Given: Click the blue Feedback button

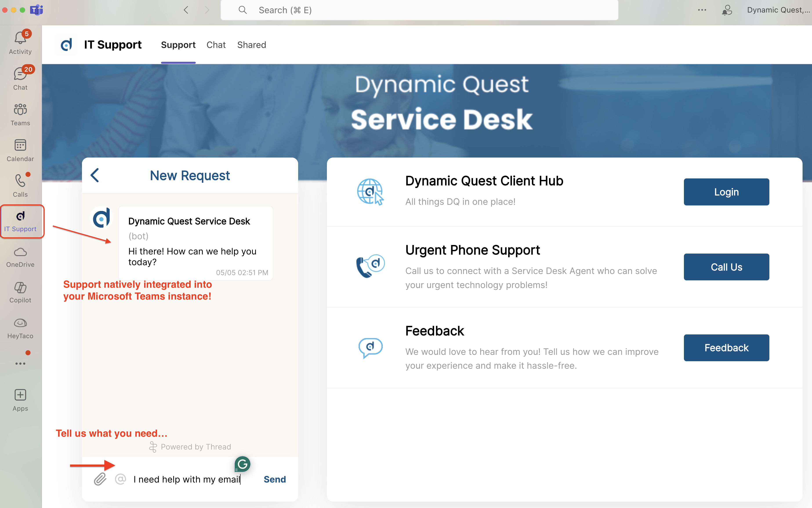Looking at the screenshot, I should coord(726,348).
